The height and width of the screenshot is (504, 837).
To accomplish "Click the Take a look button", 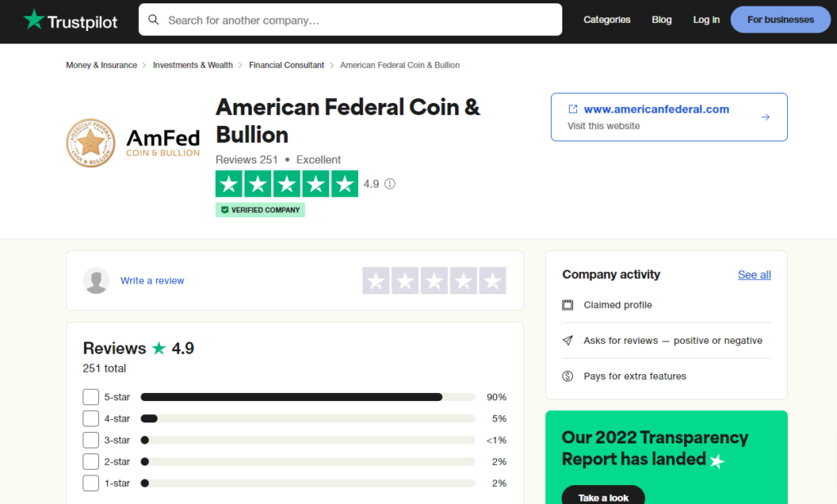I will click(x=603, y=497).
